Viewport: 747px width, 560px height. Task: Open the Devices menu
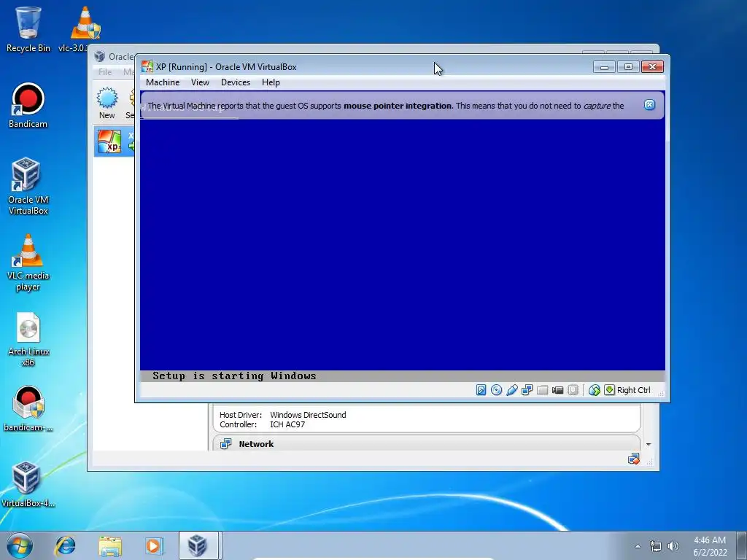tap(236, 82)
